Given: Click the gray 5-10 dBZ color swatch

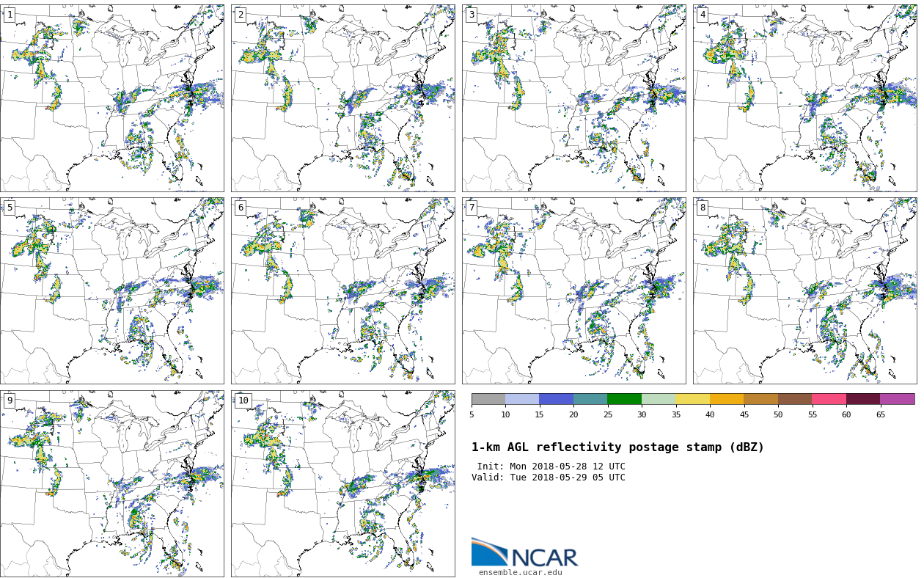Looking at the screenshot, I should click(488, 399).
